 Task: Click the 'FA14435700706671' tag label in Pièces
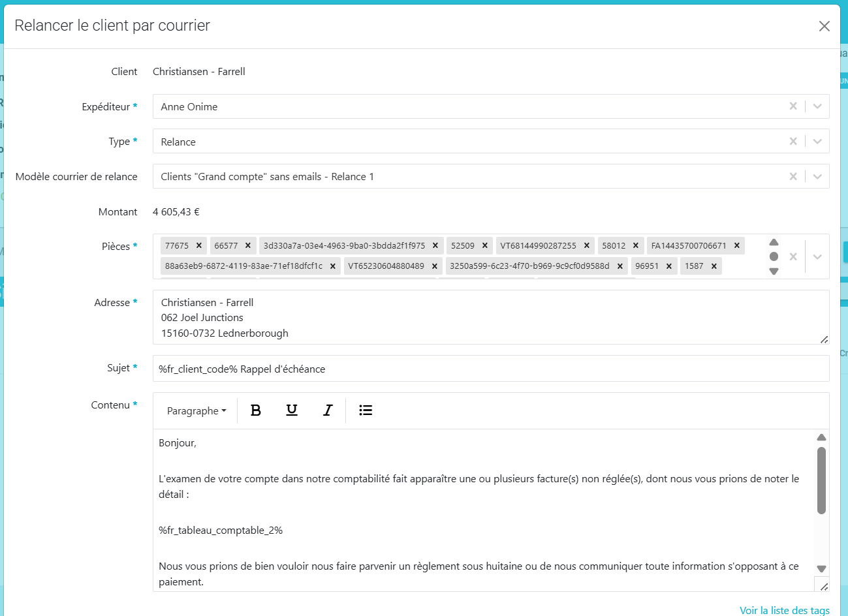[x=689, y=245]
